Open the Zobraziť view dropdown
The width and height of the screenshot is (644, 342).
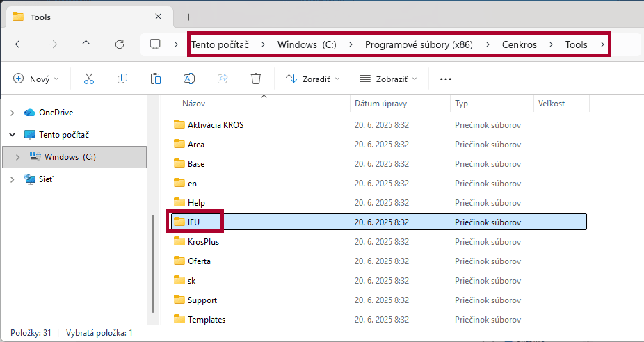388,79
